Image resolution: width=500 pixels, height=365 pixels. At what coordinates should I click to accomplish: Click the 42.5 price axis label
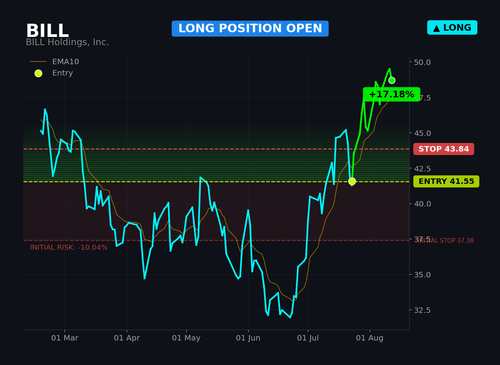[422, 169]
